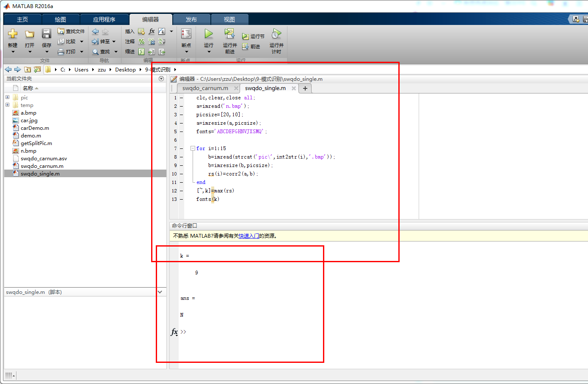Screen dimensions: 588x384
Task: Add a new editor tab with plus button
Action: click(305, 88)
